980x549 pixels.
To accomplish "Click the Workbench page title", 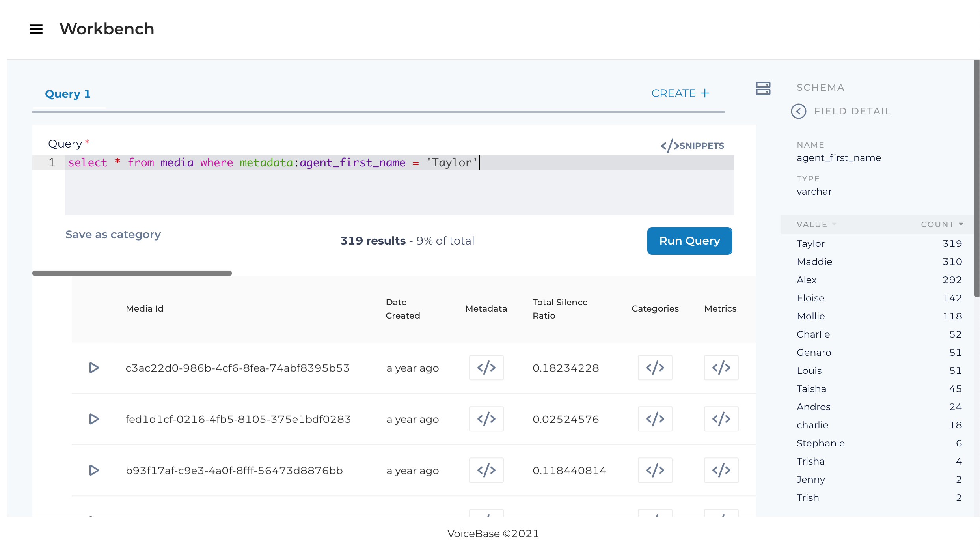I will 107,29.
